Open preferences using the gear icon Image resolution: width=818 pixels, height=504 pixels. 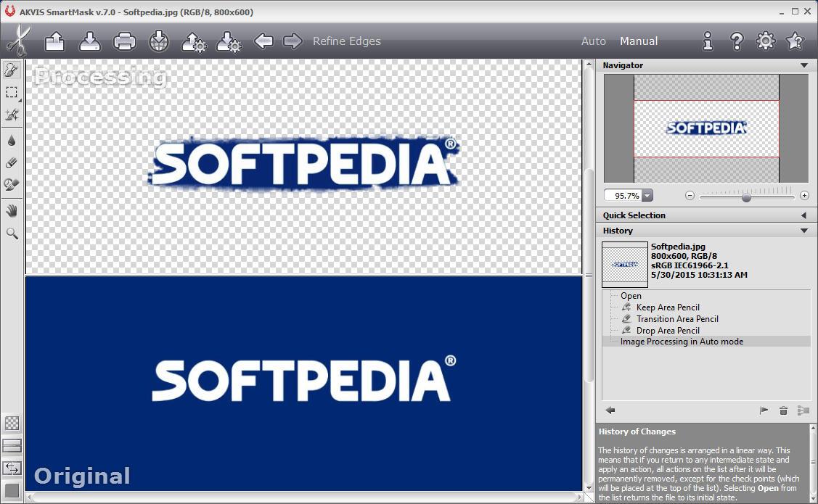tap(765, 41)
